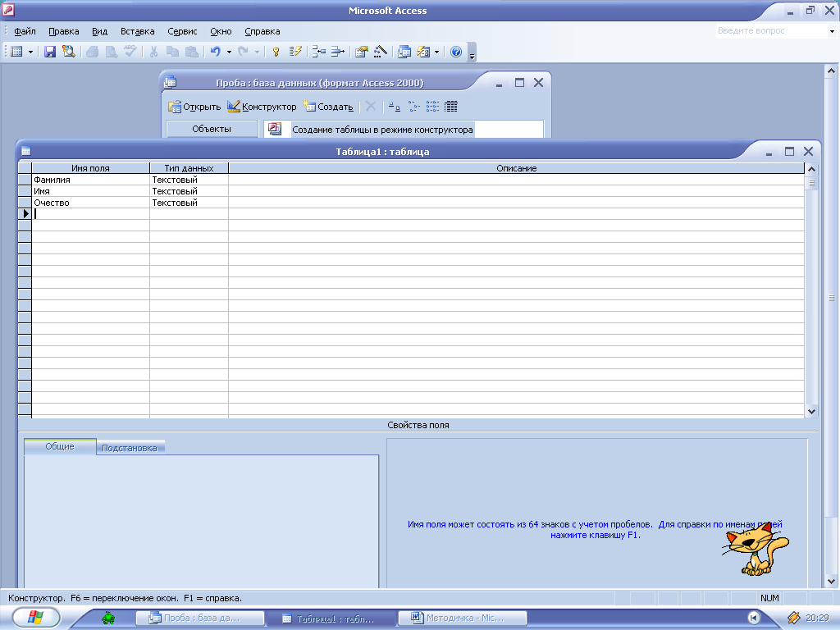The height and width of the screenshot is (630, 840).
Task: Click the Copy icon
Action: click(172, 52)
